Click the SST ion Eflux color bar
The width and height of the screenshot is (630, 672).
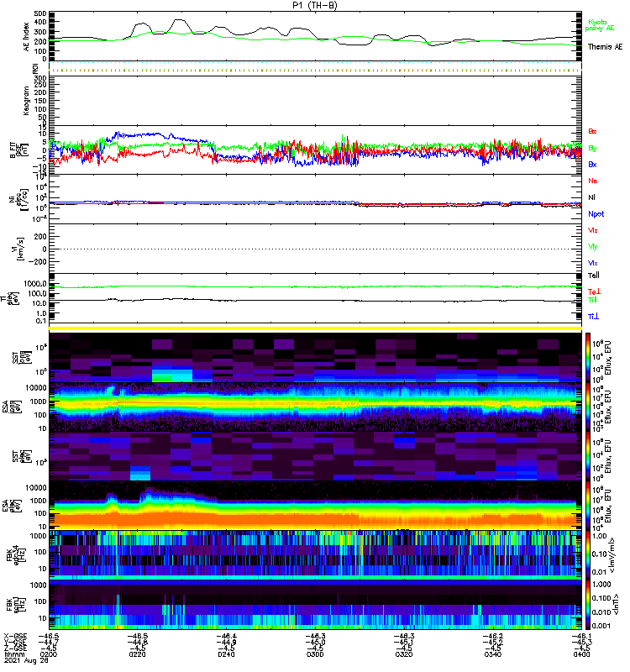[x=588, y=357]
